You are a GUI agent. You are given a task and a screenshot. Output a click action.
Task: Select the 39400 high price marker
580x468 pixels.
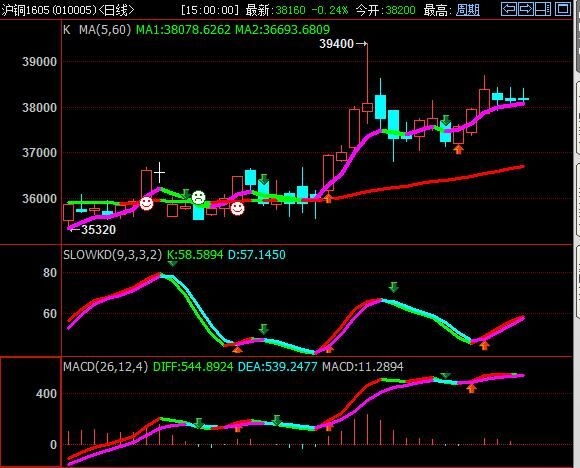[x=336, y=44]
